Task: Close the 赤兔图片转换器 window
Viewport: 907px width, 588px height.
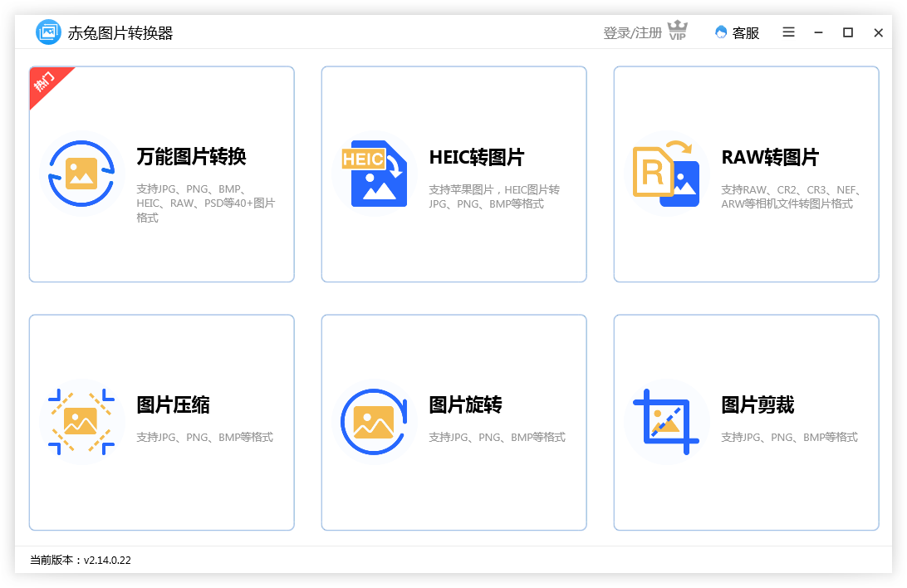Action: [x=878, y=33]
